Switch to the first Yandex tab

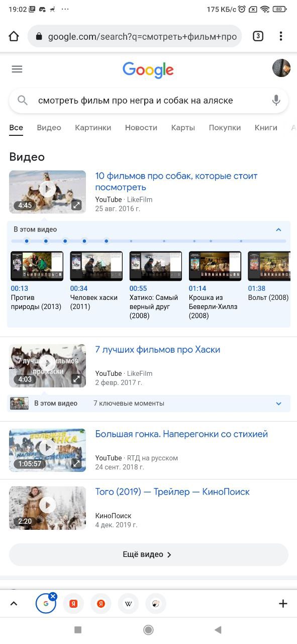coord(73,604)
